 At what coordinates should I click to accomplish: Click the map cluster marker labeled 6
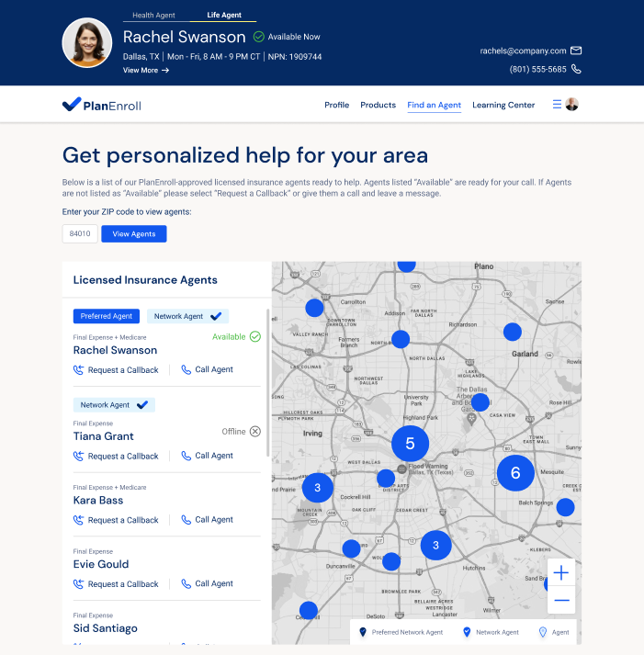click(515, 473)
